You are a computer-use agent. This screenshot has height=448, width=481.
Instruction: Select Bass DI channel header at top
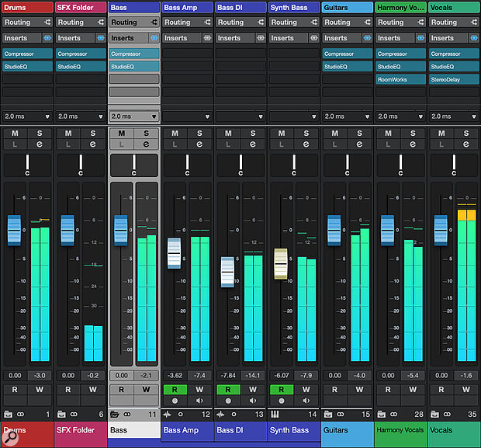pyautogui.click(x=240, y=7)
